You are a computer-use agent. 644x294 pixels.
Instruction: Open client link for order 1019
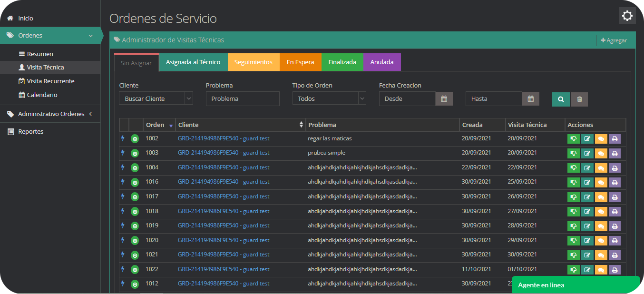[224, 225]
